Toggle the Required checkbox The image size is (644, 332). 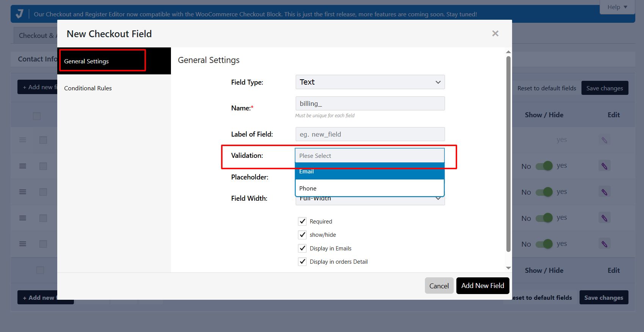point(302,221)
